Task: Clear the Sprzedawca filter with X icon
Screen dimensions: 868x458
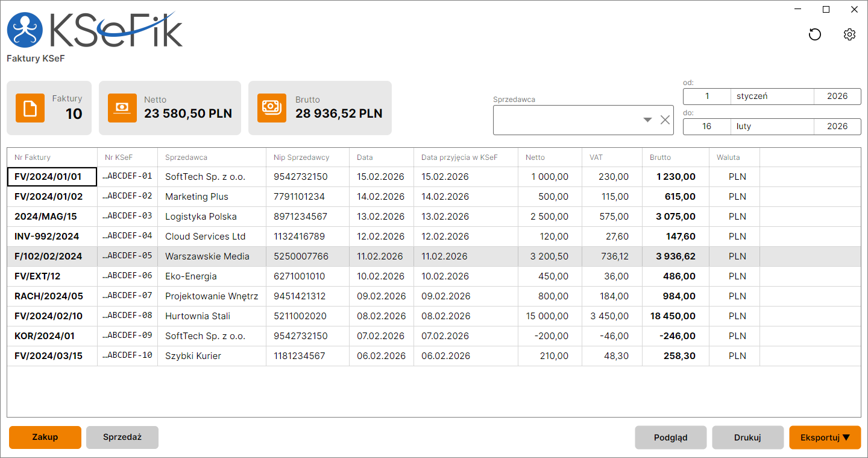Action: click(665, 120)
